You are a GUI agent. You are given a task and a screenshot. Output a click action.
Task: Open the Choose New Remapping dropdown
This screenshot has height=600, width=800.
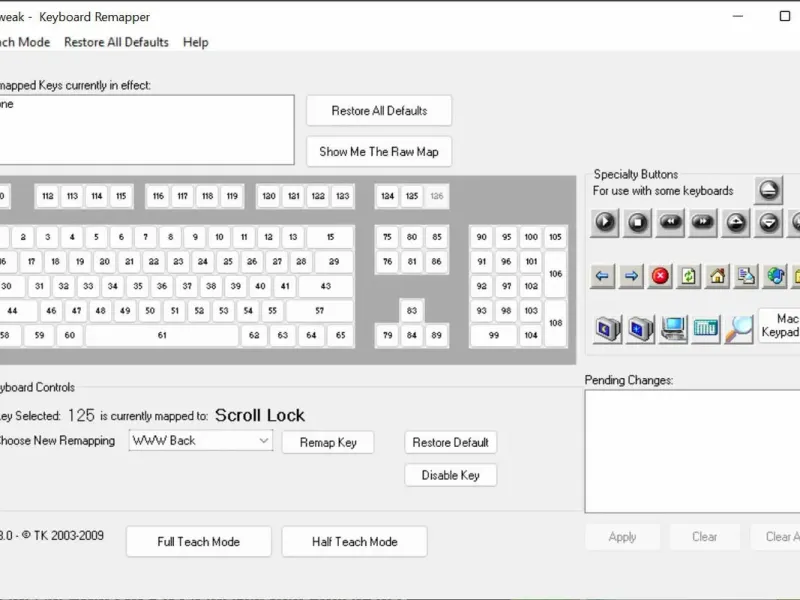[201, 440]
